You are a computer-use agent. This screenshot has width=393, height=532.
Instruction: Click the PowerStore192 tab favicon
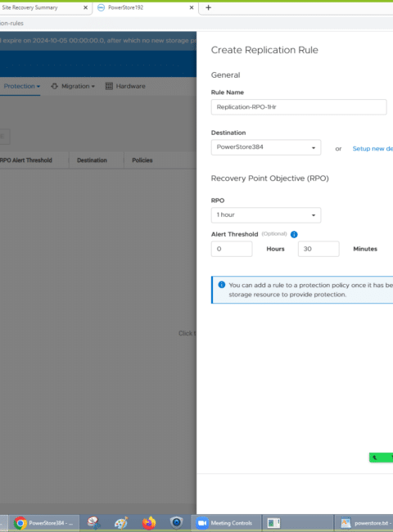(101, 7)
